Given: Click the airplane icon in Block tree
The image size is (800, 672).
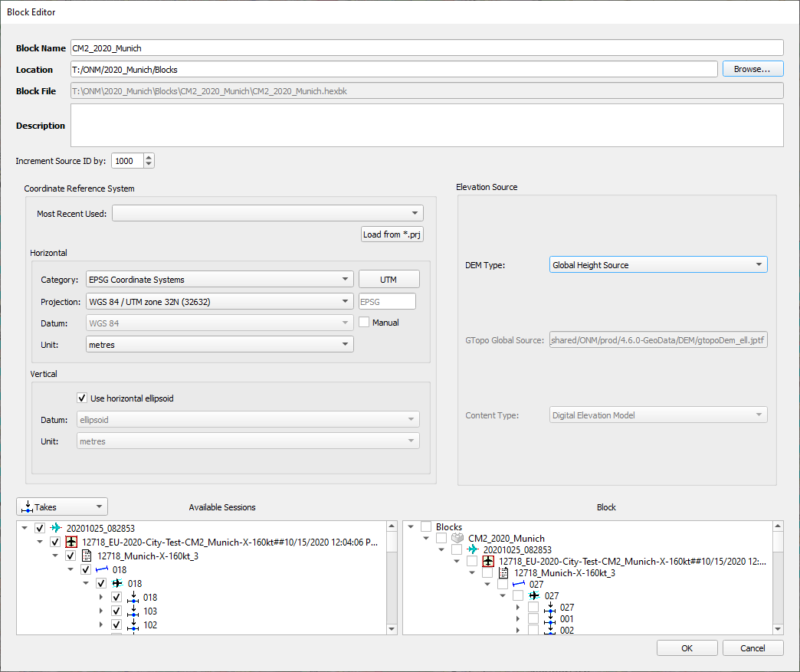Looking at the screenshot, I should coord(473,550).
